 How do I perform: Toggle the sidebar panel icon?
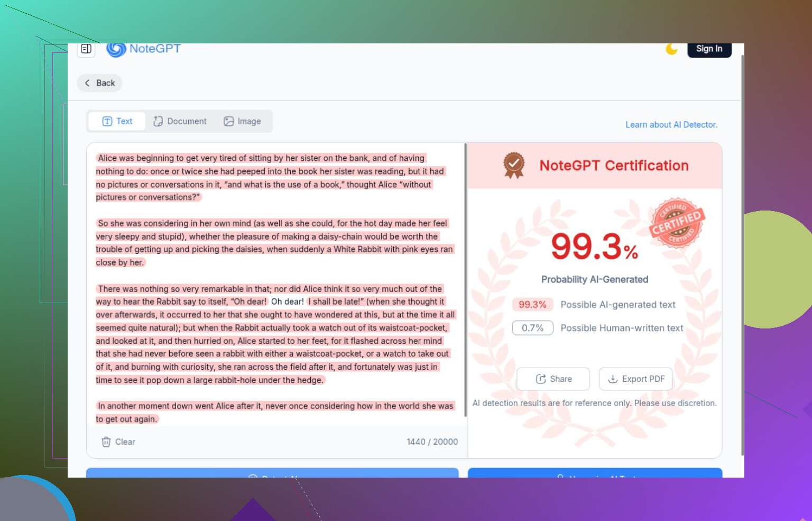86,49
